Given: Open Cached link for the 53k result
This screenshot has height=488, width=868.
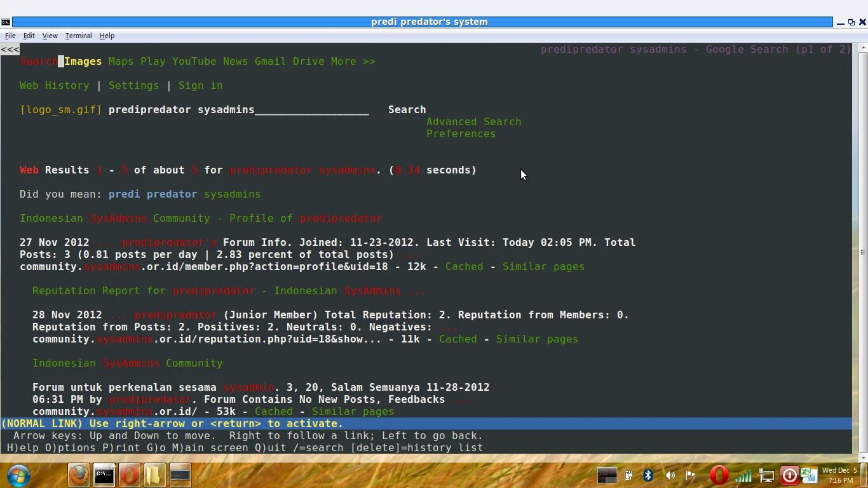Looking at the screenshot, I should coord(273,412).
